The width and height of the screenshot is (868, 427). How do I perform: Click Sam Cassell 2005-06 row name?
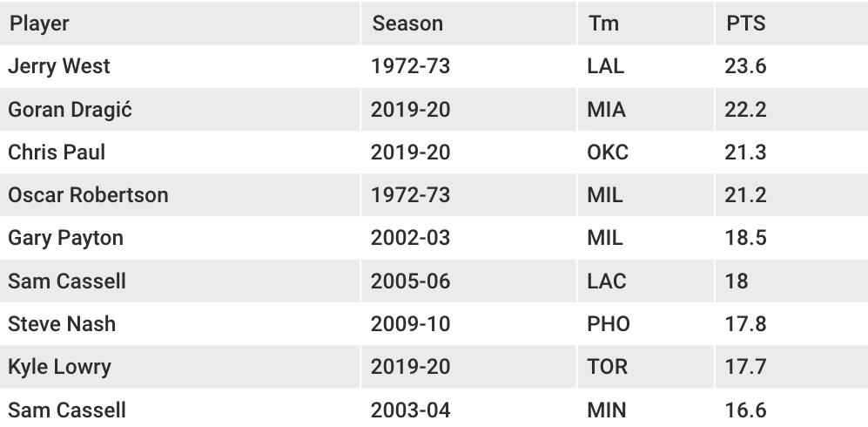[x=67, y=281]
